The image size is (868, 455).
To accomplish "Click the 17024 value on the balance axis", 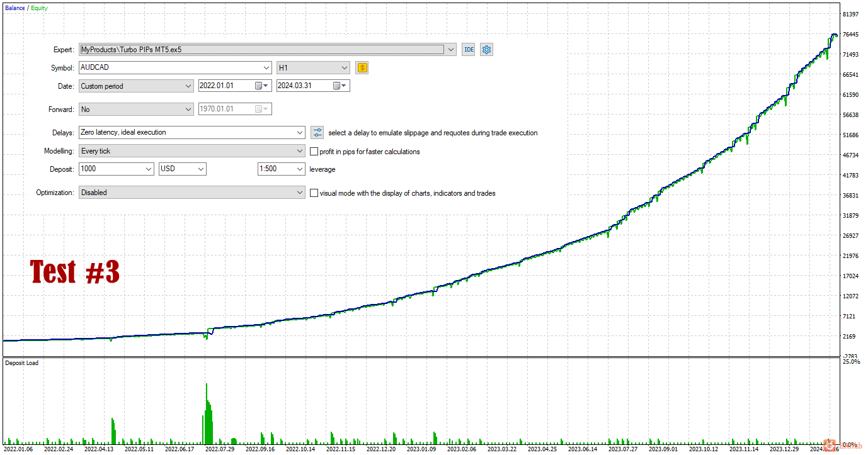I will [850, 276].
